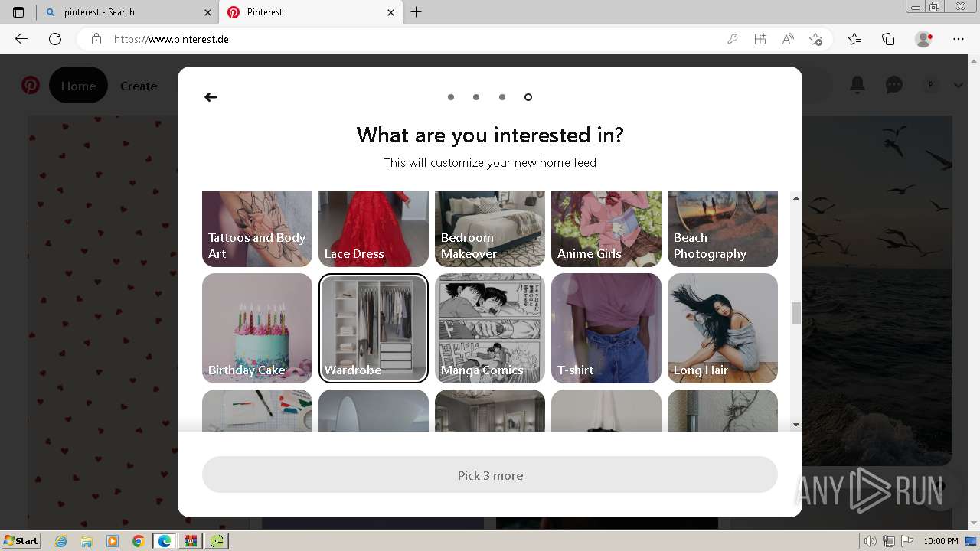Click the 'What are you interested in?' heading
The image size is (980, 551).
490,135
